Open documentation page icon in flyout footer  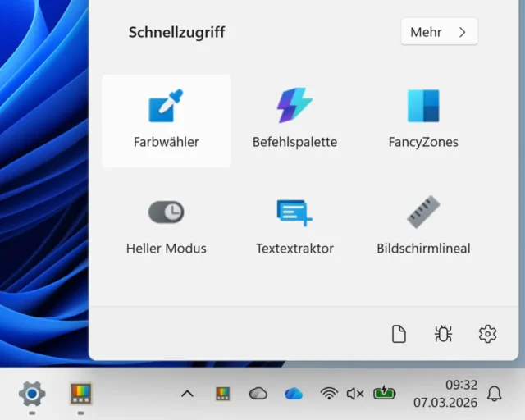point(399,334)
